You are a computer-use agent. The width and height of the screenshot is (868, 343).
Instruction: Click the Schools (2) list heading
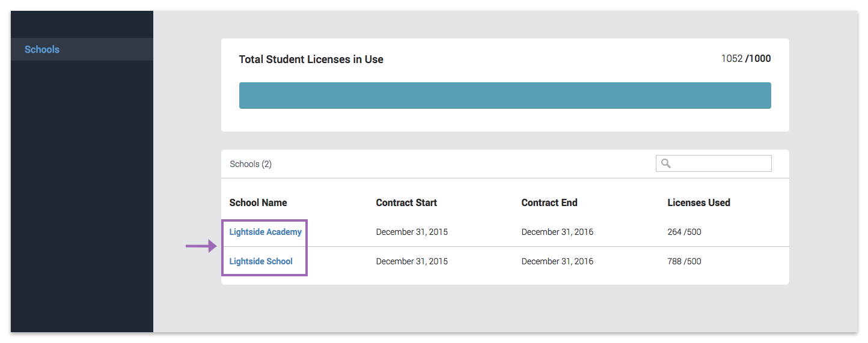251,164
